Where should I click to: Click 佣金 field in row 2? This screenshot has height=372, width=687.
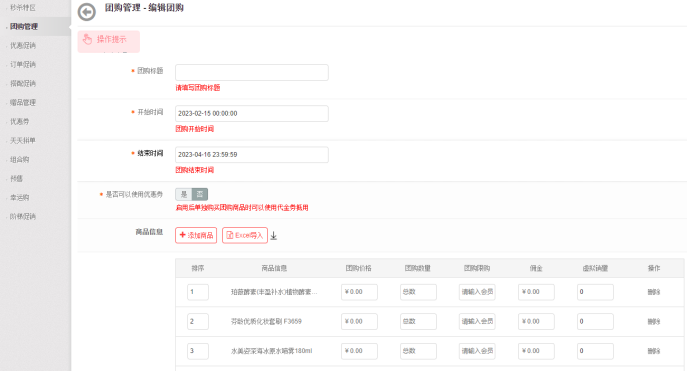point(536,321)
